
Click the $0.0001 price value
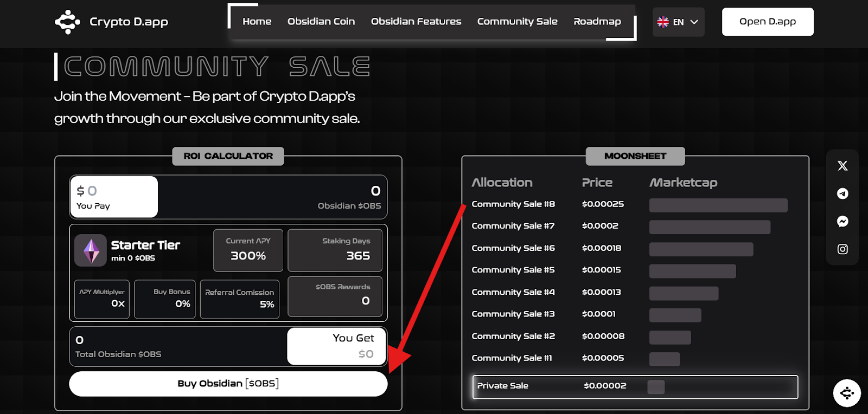pos(599,314)
